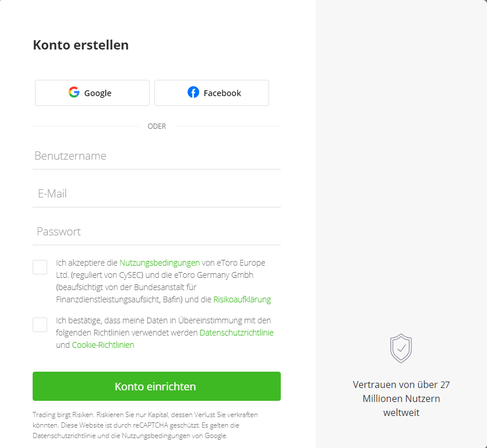Viewport: 487px width, 448px height.
Task: Click the Facebook logo icon
Action: click(193, 92)
